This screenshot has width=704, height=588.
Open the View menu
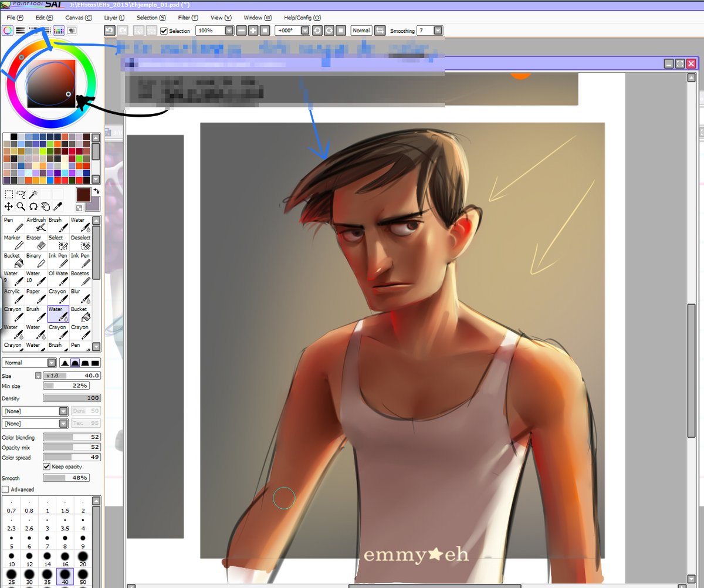pos(221,18)
